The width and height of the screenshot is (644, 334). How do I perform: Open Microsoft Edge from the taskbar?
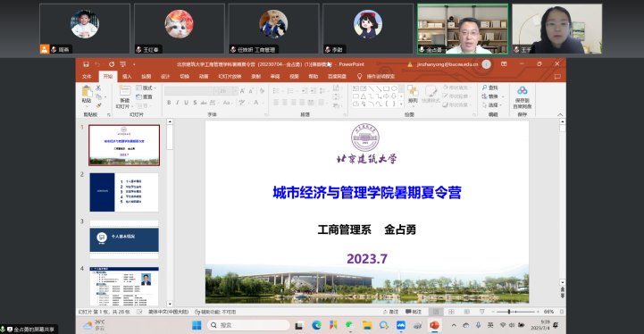point(316,325)
